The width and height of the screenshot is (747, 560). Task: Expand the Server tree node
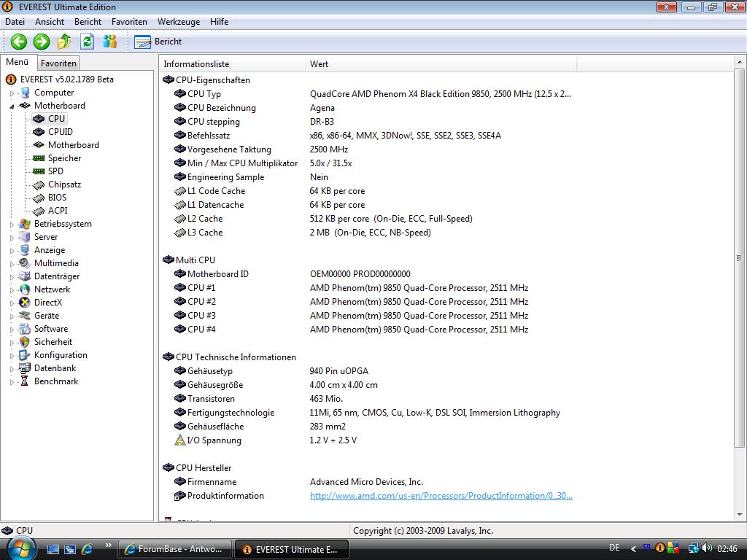[x=12, y=237]
